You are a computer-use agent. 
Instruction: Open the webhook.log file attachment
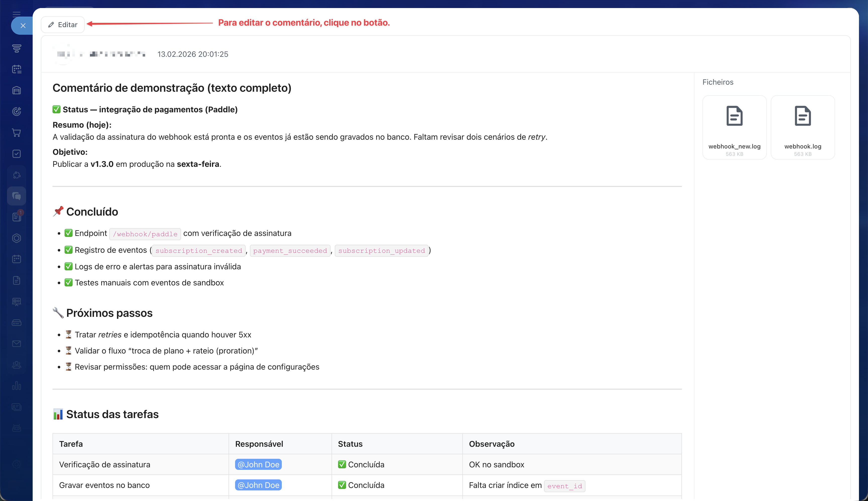point(802,127)
